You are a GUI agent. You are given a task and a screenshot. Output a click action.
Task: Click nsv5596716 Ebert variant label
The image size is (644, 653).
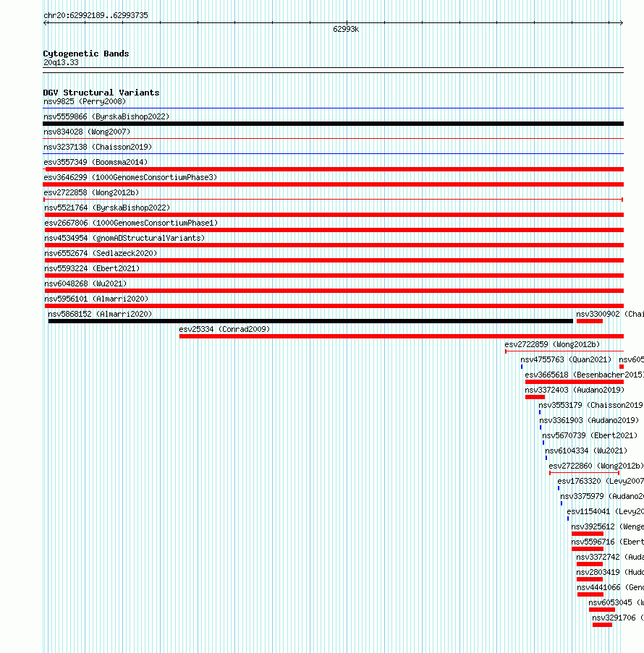(607, 542)
